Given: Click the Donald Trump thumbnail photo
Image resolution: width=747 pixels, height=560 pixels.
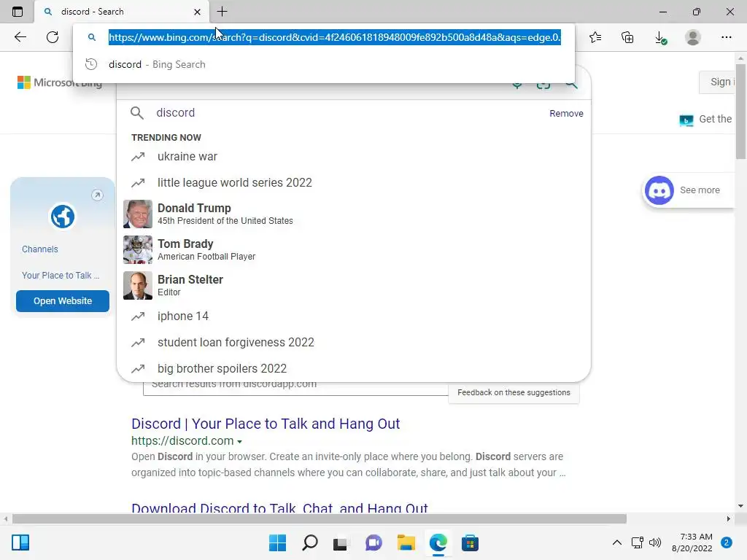Looking at the screenshot, I should [138, 214].
